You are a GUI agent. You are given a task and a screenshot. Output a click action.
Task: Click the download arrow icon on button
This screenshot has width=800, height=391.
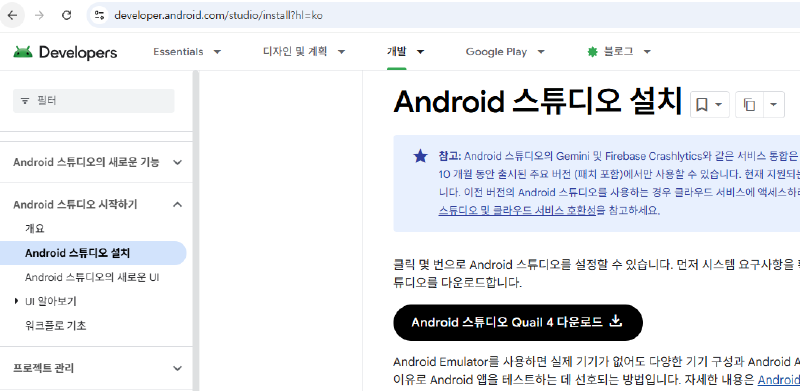point(616,322)
